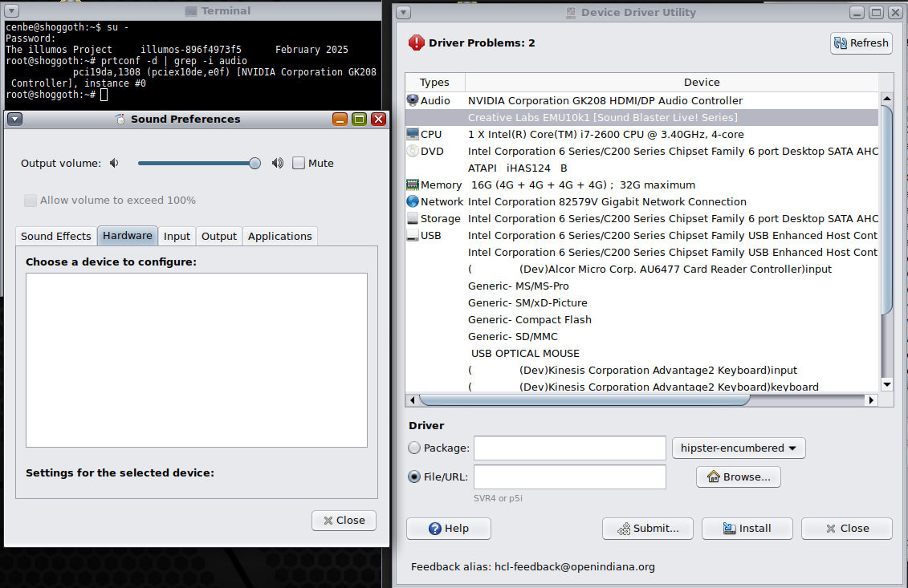Open the hipster-encumbered repository dropdown
The height and width of the screenshot is (588, 908).
[739, 448]
